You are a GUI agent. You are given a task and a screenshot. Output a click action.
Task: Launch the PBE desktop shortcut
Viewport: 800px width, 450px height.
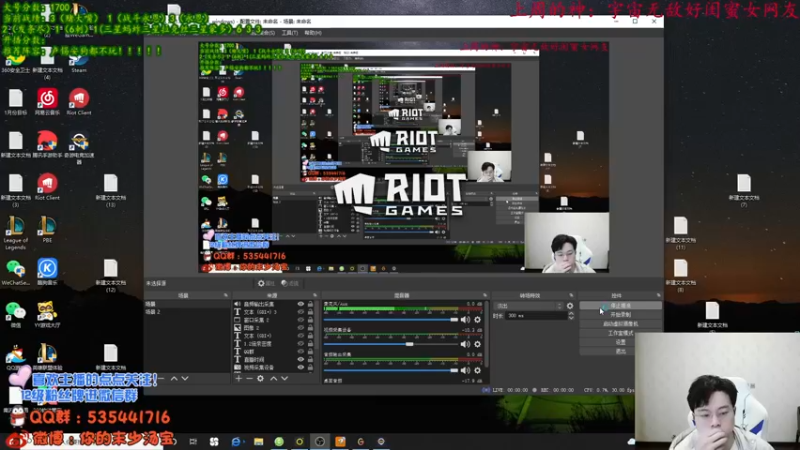(47, 230)
